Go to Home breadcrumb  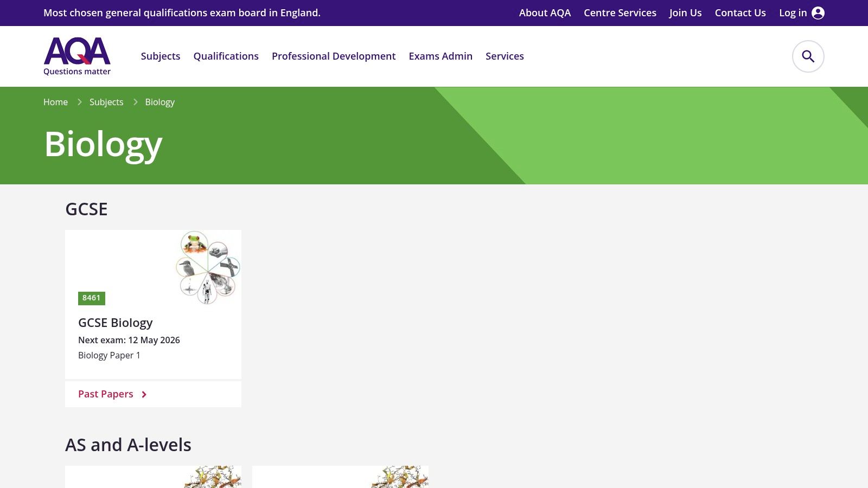point(55,102)
